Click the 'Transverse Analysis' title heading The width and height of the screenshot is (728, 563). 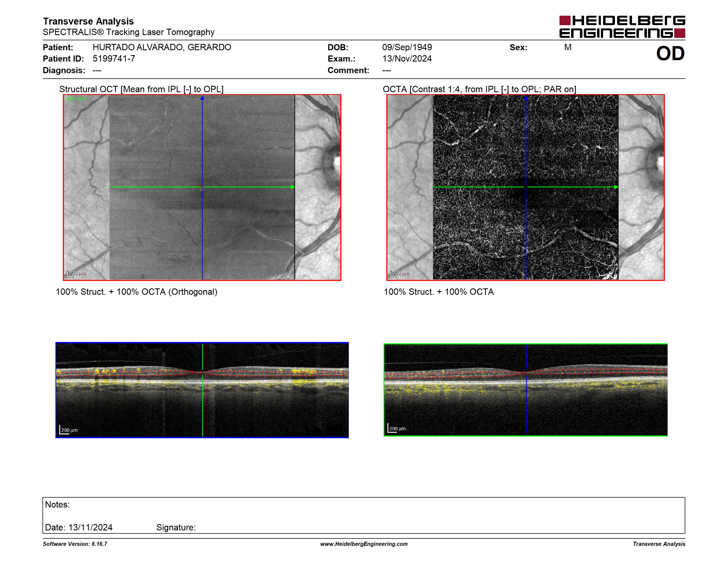(88, 21)
